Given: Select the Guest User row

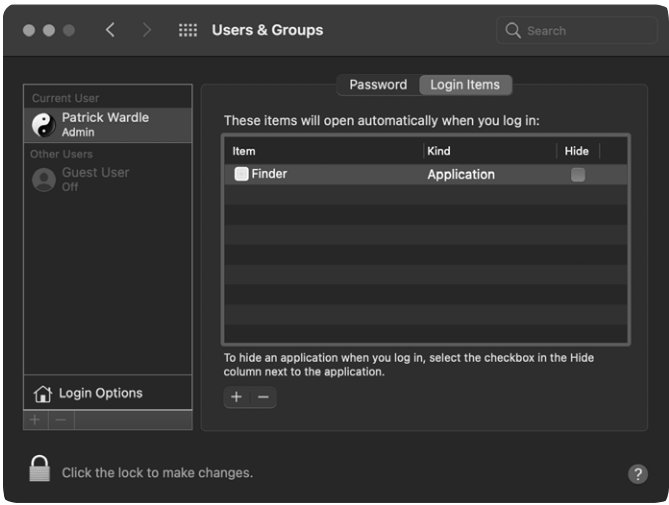Looking at the screenshot, I should pos(108,180).
